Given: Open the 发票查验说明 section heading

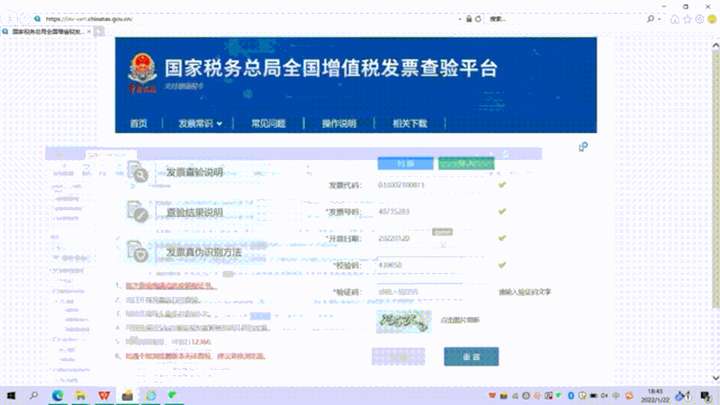Looking at the screenshot, I should click(x=194, y=172).
